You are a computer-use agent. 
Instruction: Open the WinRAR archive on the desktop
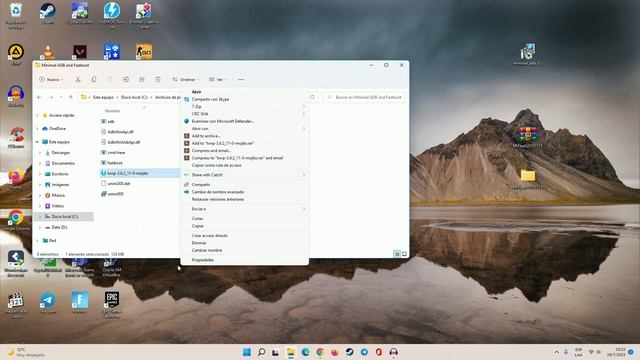(527, 136)
